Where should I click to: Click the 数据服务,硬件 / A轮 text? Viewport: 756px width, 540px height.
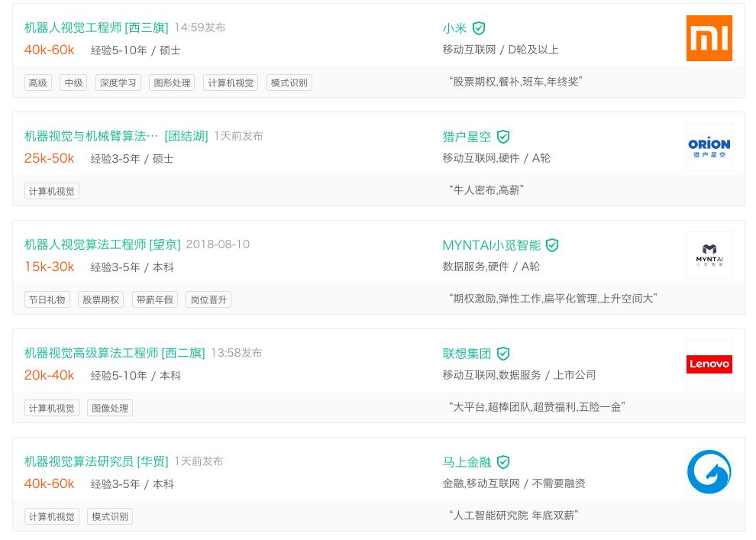pyautogui.click(x=491, y=267)
